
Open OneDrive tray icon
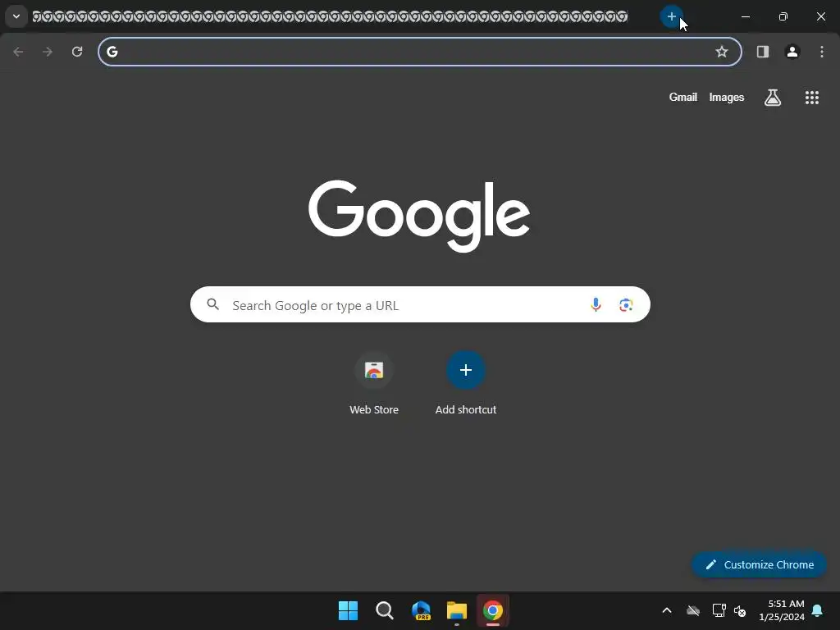pos(692,610)
